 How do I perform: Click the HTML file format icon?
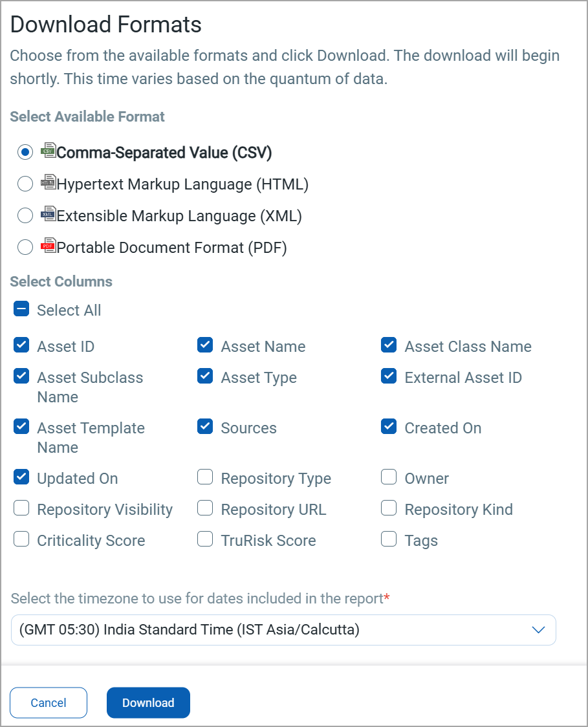(48, 183)
